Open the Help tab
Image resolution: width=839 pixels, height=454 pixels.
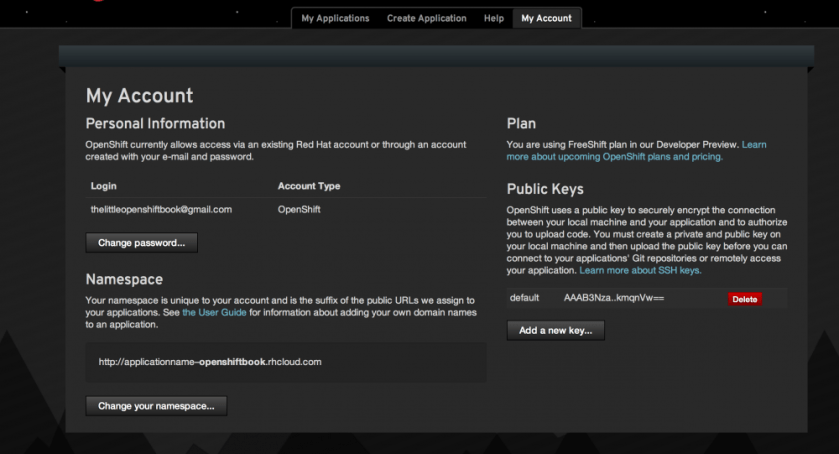(493, 18)
